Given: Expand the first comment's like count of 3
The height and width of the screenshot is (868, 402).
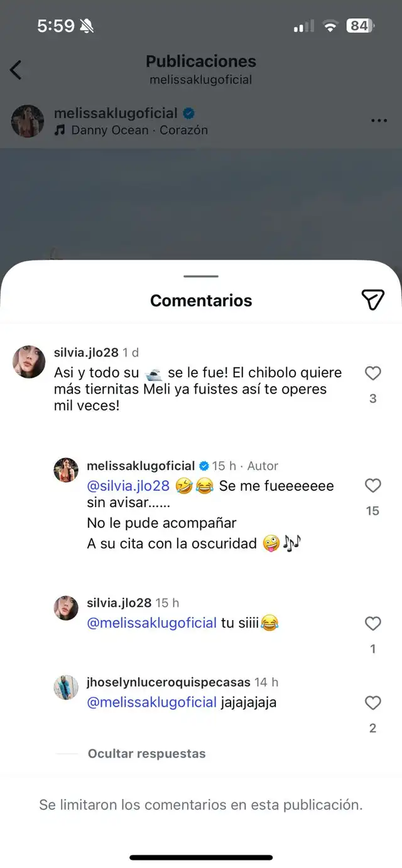Looking at the screenshot, I should click(372, 398).
